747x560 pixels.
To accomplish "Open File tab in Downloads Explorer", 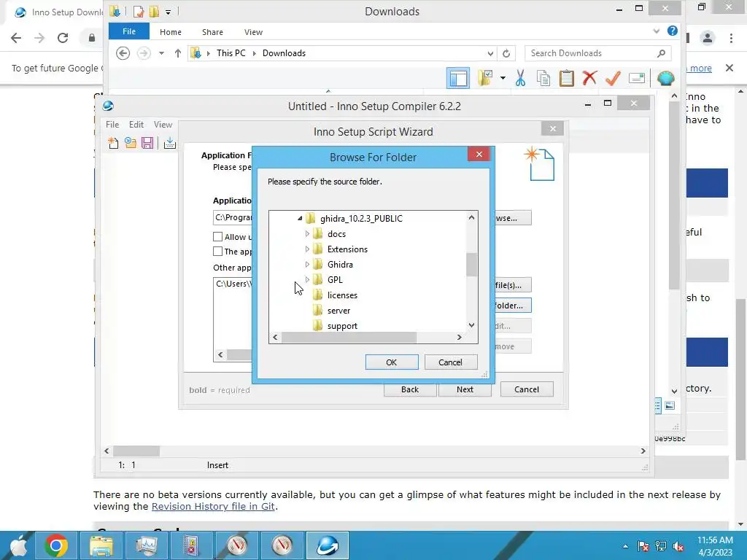I will 129,31.
